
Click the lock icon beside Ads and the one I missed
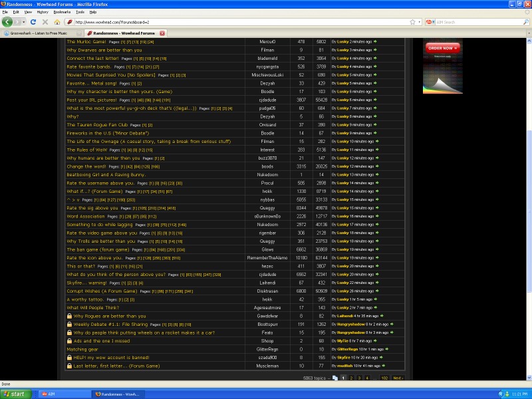(x=69, y=341)
